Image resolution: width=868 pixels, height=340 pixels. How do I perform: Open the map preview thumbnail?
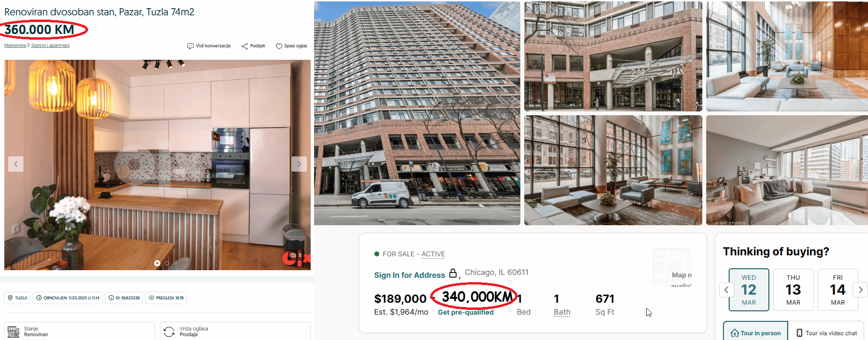click(x=672, y=268)
